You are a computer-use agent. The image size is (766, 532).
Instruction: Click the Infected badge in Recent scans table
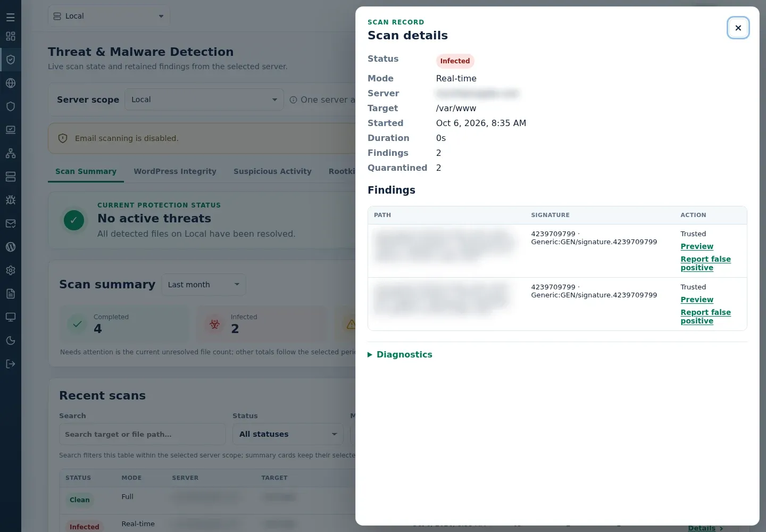point(84,527)
